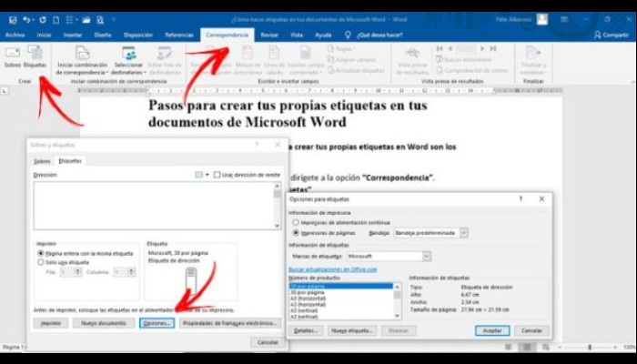Click the Detalles... button

point(306,330)
